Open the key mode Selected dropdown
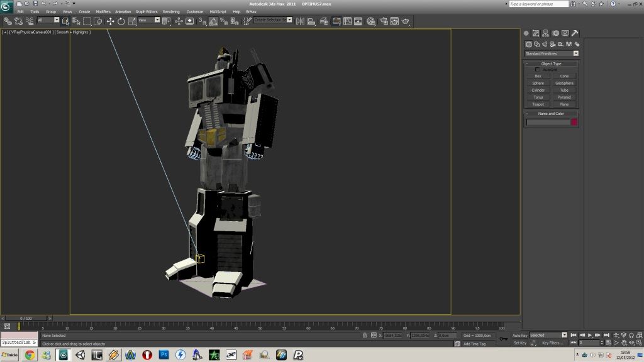This screenshot has height=362, width=644. tap(548, 336)
